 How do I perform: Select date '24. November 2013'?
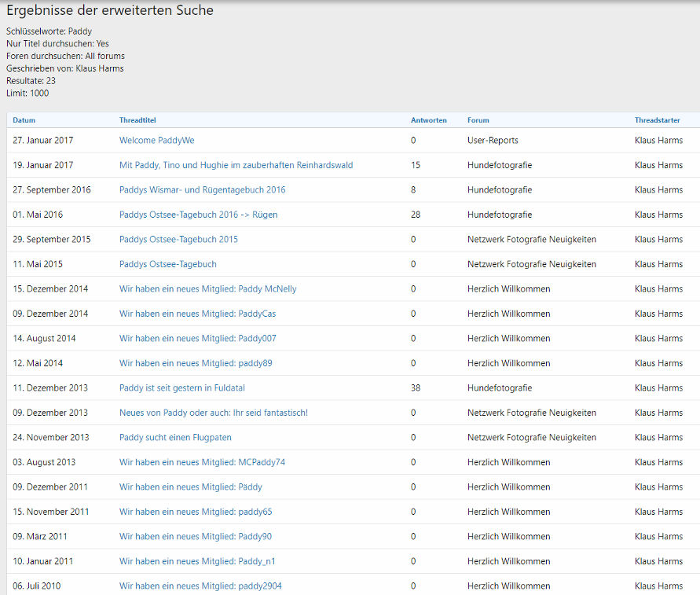pyautogui.click(x=51, y=437)
